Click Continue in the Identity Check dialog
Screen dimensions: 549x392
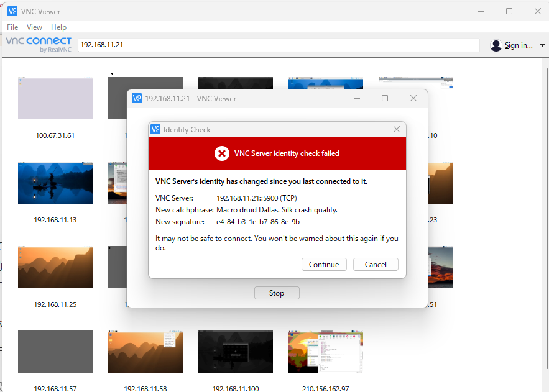pos(324,265)
